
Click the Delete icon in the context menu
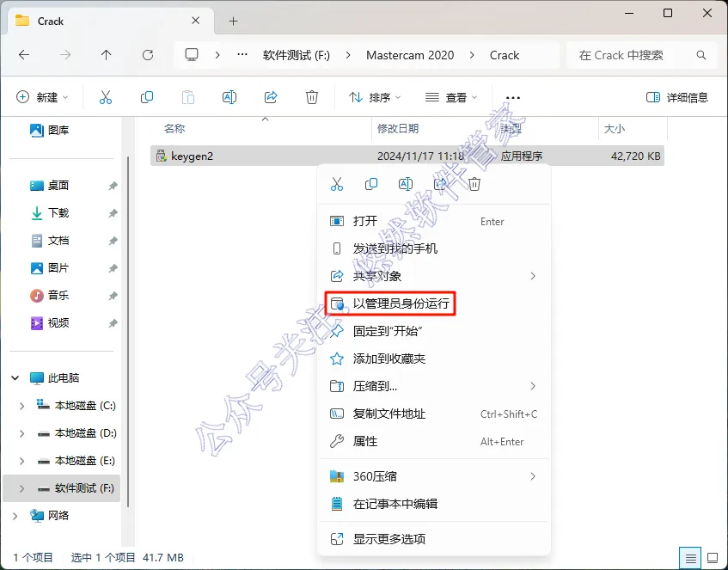[474, 184]
